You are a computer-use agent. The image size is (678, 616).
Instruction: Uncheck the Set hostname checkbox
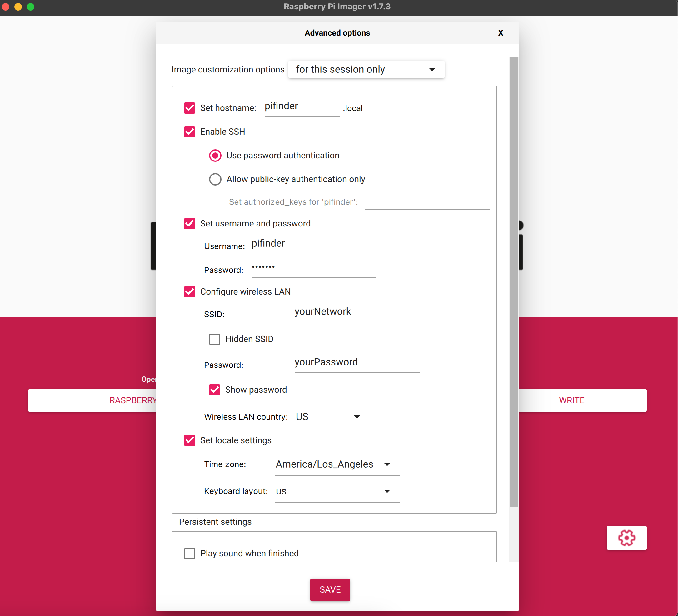pyautogui.click(x=190, y=108)
